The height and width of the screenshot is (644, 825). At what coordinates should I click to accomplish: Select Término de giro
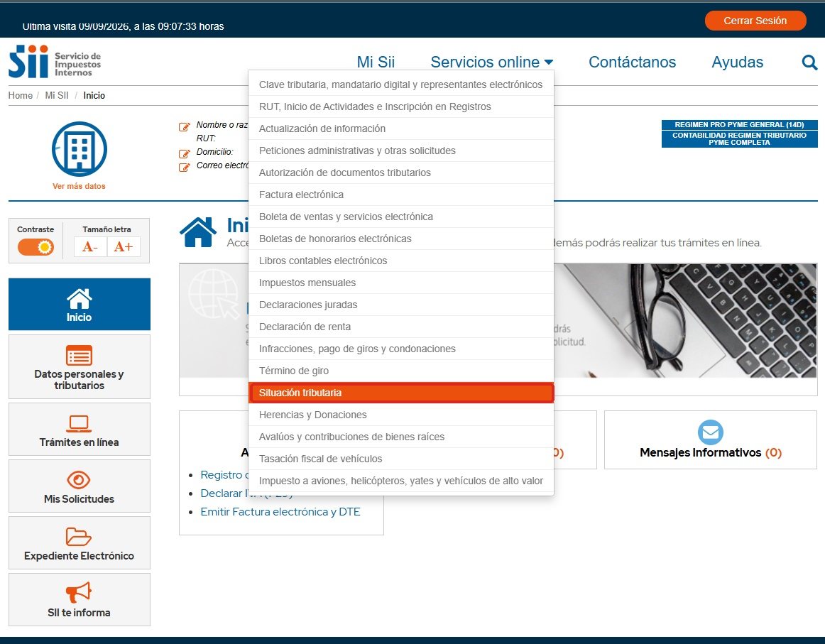(x=401, y=371)
